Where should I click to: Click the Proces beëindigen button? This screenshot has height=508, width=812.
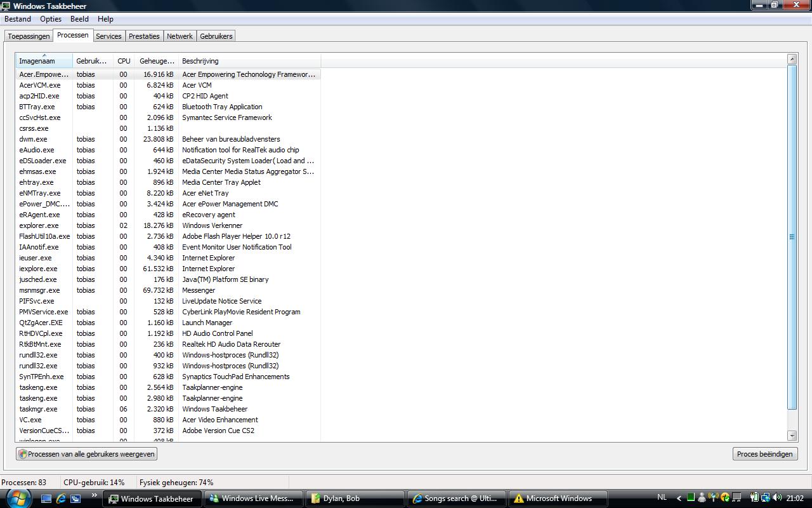click(764, 454)
